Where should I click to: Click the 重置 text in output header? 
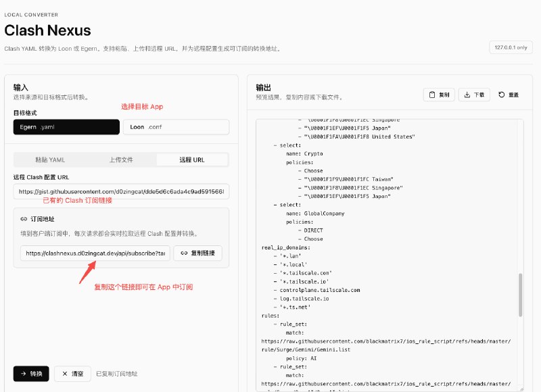[x=514, y=95]
